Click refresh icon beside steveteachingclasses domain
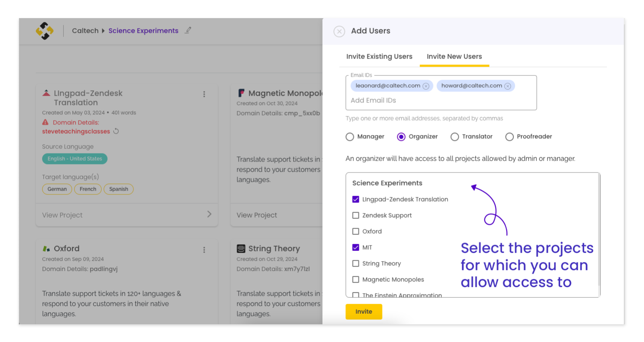644x342 pixels. pyautogui.click(x=116, y=131)
